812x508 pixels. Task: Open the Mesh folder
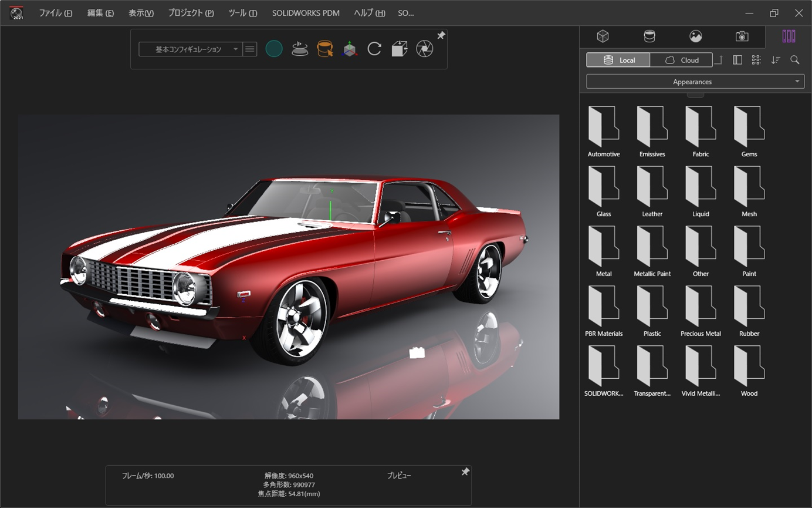[749, 191]
